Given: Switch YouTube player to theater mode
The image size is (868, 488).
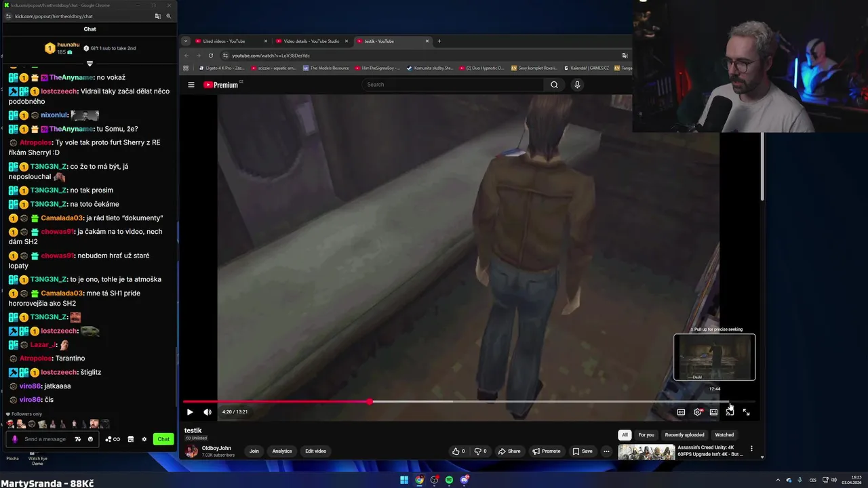Looking at the screenshot, I should click(713, 412).
